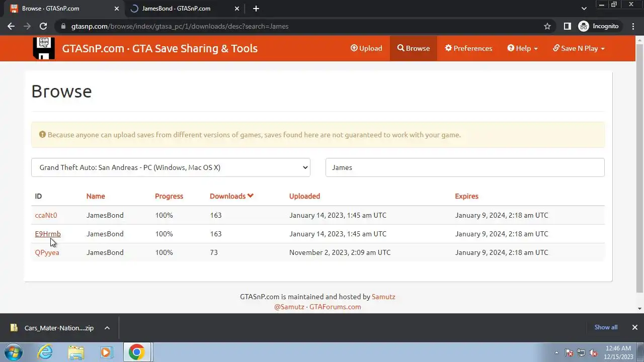
Task: Click the scrollbar down arrow
Action: pyautogui.click(x=639, y=309)
